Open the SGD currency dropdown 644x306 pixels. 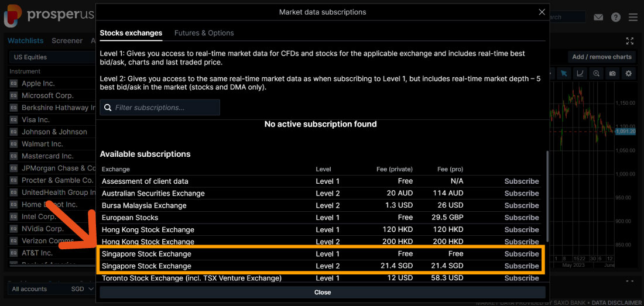coord(83,289)
